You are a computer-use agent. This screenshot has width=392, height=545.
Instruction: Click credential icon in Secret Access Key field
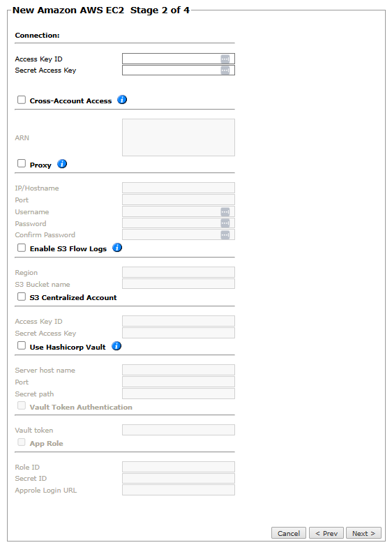225,70
